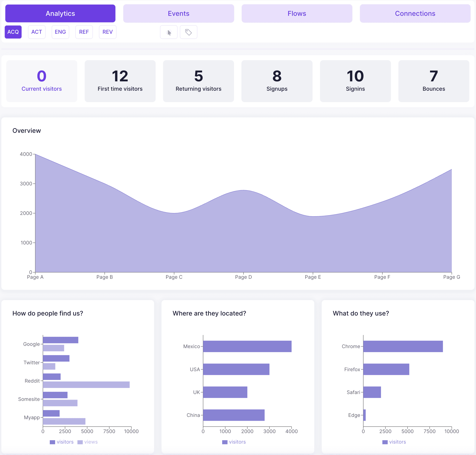The image size is (476, 455).
Task: Switch to the Flows tab
Action: tap(297, 14)
